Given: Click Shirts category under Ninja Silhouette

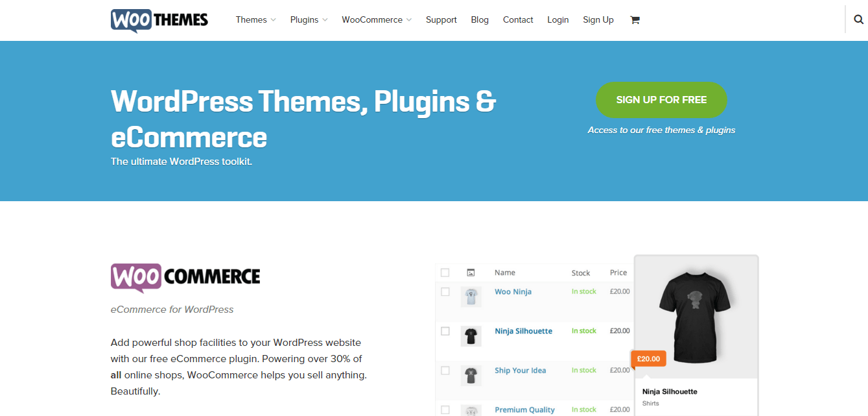Looking at the screenshot, I should click(651, 404).
